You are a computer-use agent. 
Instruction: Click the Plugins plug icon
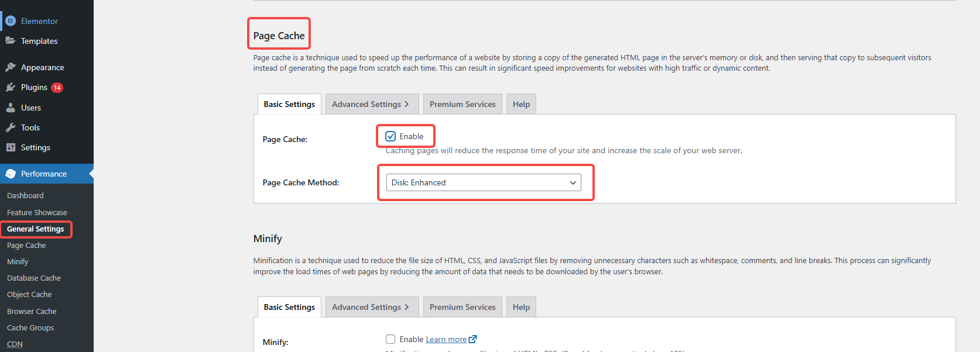pyautogui.click(x=11, y=87)
